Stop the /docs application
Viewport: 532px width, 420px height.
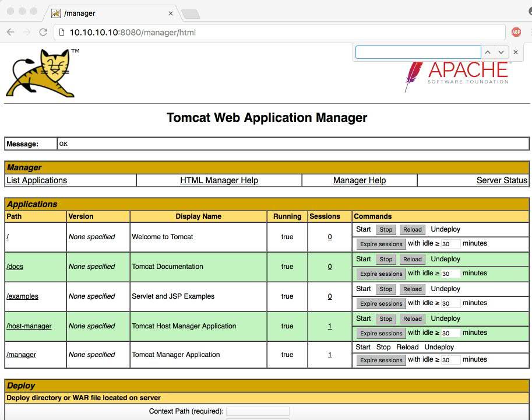[385, 259]
